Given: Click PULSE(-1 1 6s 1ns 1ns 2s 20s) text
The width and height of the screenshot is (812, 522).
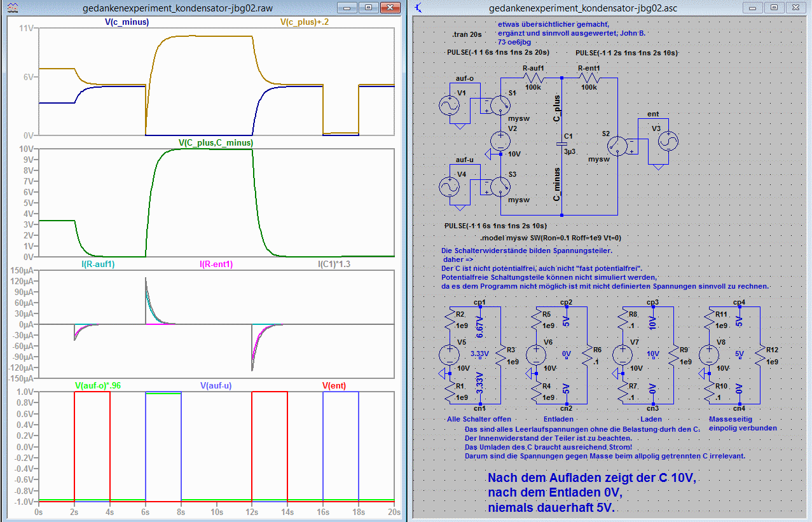Looking at the screenshot, I should (499, 52).
